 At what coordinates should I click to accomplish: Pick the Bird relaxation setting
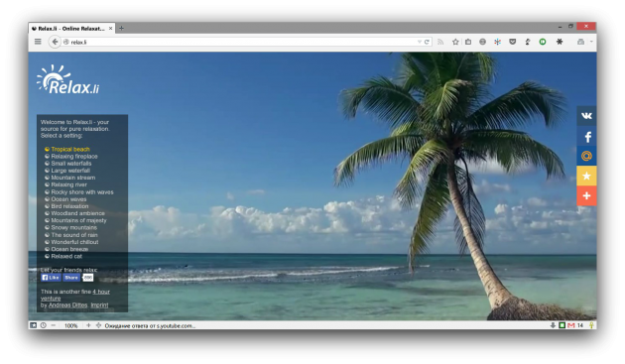tap(69, 206)
